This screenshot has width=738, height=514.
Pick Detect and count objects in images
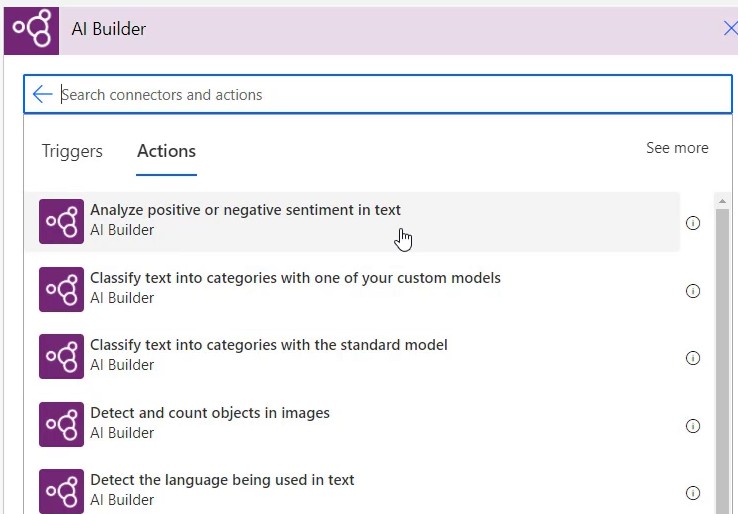pos(353,424)
